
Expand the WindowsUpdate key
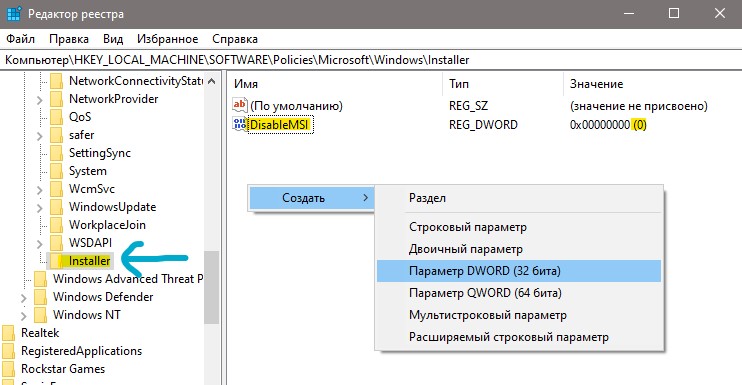[40, 208]
